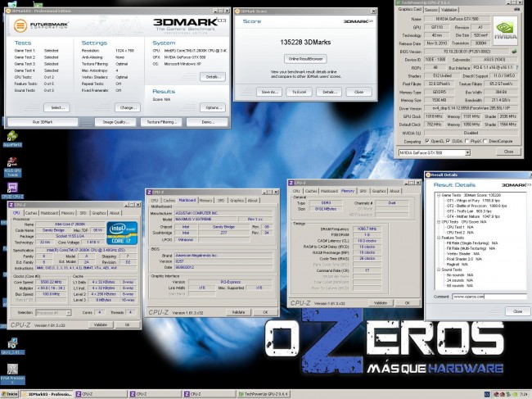Toggle the PhysX checkbox in GPU-Z

click(467, 141)
